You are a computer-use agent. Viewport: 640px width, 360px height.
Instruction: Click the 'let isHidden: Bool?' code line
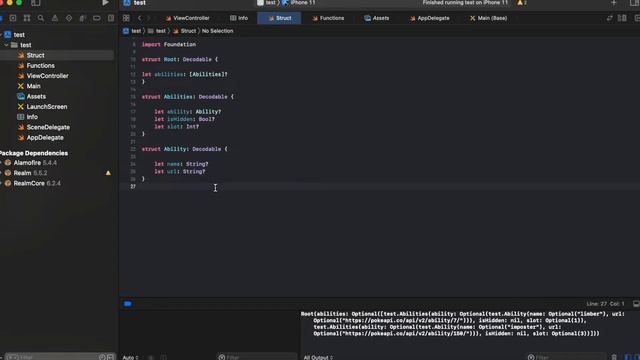[184, 119]
